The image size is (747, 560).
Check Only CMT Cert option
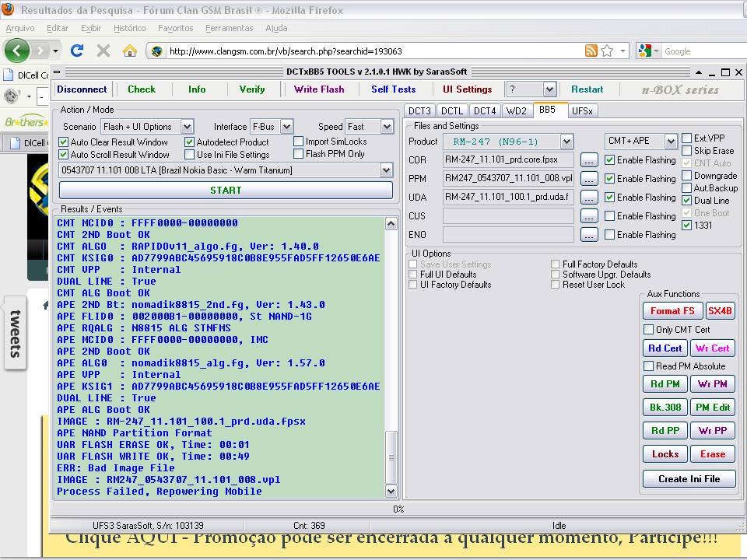[648, 330]
